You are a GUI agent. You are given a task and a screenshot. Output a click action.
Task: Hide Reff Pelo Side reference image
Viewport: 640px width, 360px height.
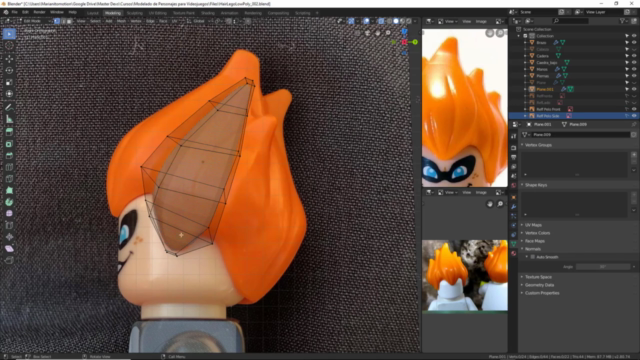click(634, 116)
